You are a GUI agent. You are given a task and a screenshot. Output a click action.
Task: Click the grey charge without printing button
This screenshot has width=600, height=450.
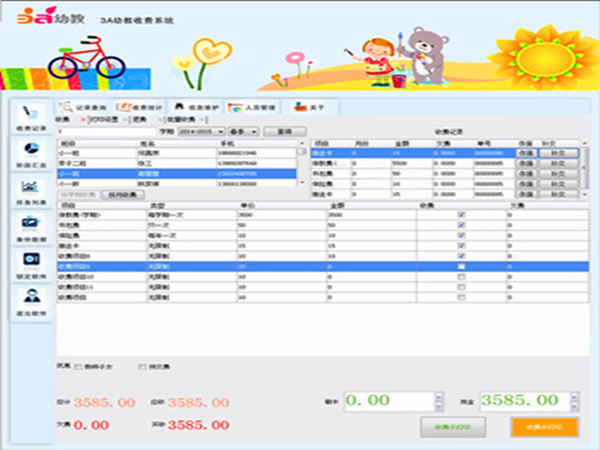click(x=453, y=427)
